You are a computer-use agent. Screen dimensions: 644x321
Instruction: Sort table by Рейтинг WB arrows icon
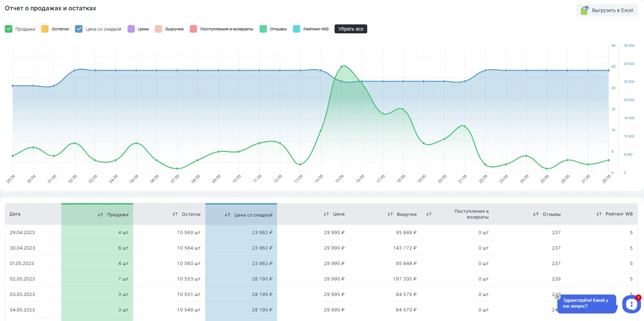point(599,214)
